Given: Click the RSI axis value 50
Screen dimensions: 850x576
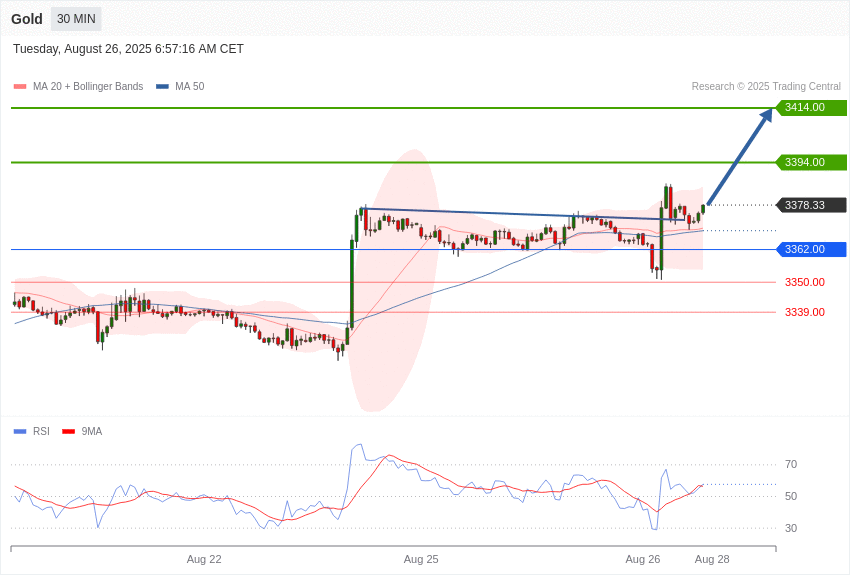Looking at the screenshot, I should pos(791,496).
